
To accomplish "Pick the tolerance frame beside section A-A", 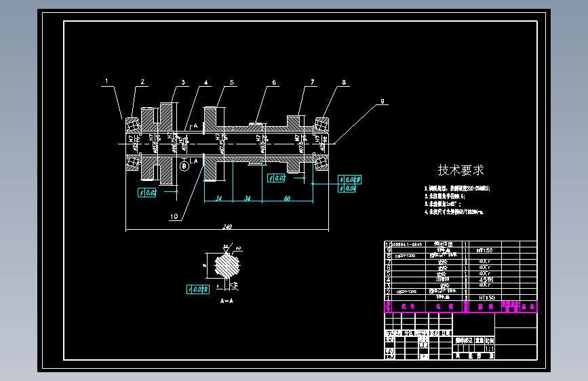I will [x=197, y=289].
